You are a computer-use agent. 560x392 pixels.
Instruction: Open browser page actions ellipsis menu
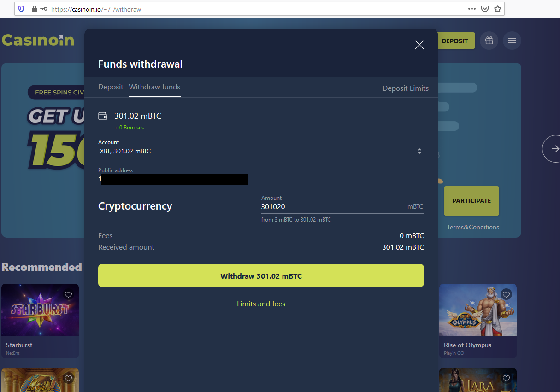point(472,9)
